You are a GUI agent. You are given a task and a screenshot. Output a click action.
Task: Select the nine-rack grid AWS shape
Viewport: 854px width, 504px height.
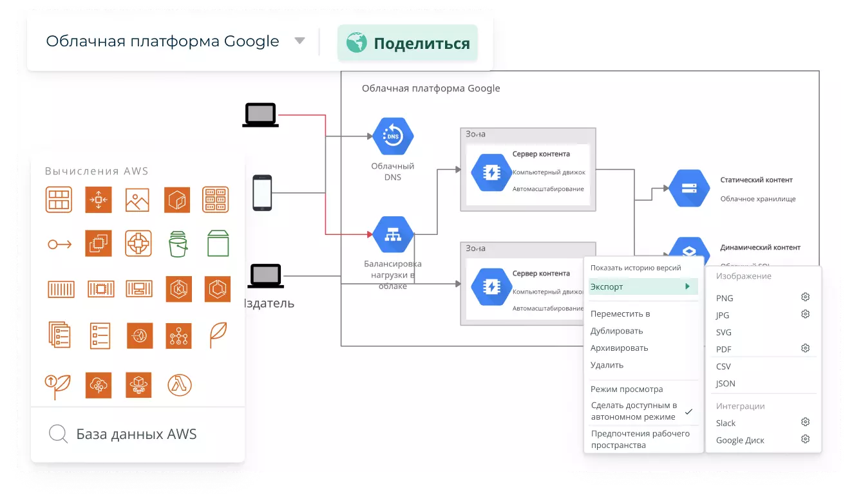tap(216, 200)
